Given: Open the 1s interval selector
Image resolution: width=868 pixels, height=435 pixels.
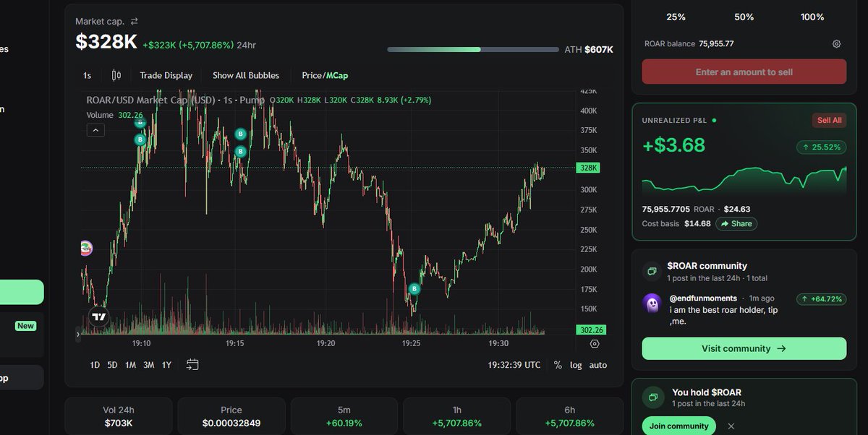Looking at the screenshot, I should coord(87,75).
